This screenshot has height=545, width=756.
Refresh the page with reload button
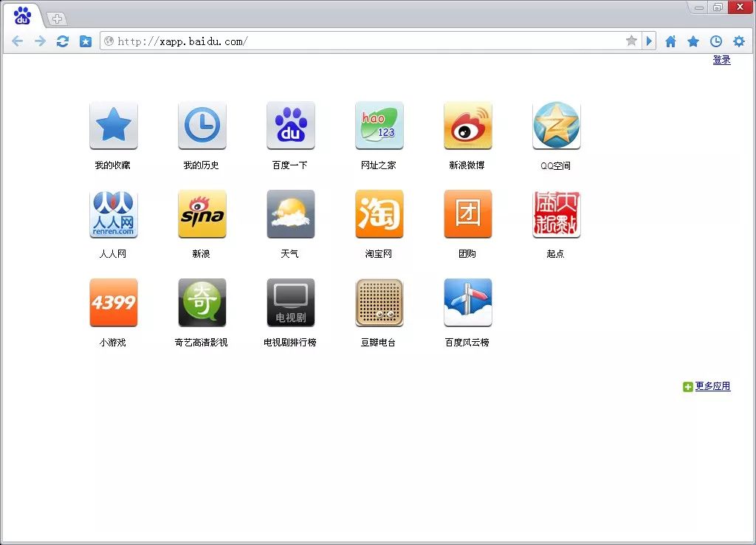point(63,41)
